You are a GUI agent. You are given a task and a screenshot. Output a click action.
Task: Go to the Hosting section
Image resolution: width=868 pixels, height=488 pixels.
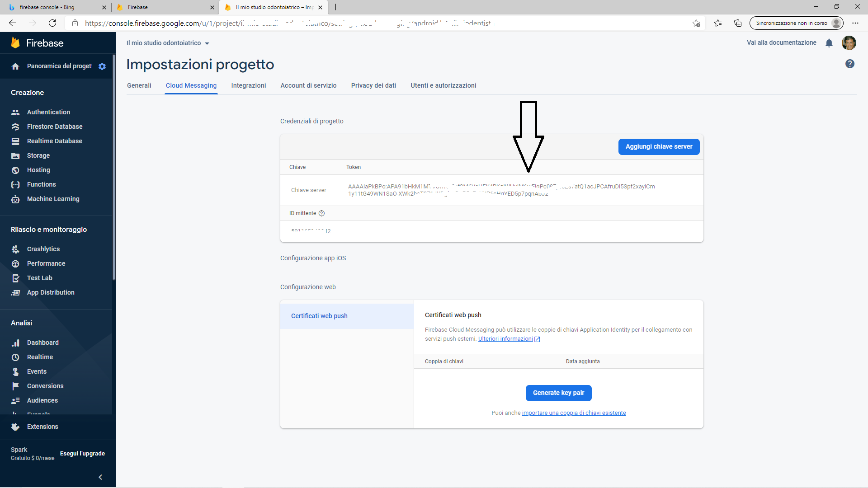(x=38, y=170)
